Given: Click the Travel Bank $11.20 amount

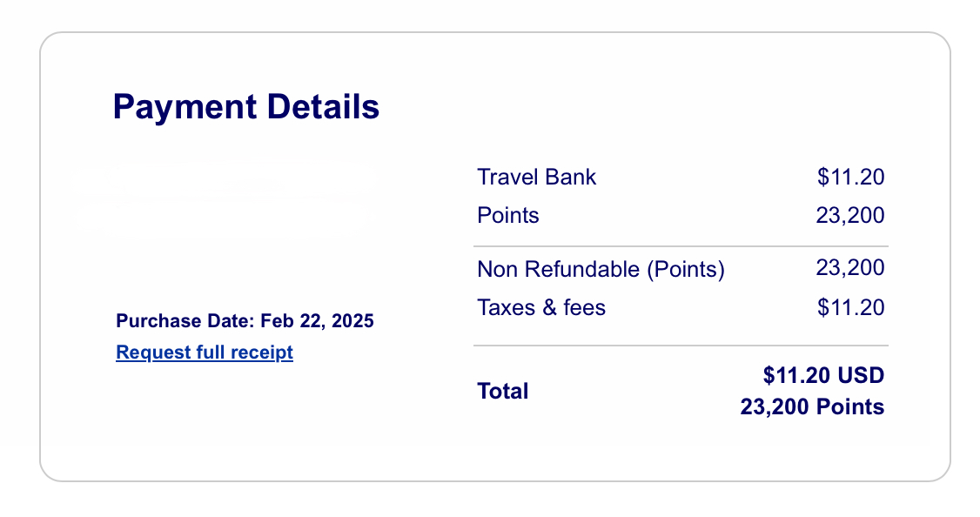Looking at the screenshot, I should click(850, 178).
